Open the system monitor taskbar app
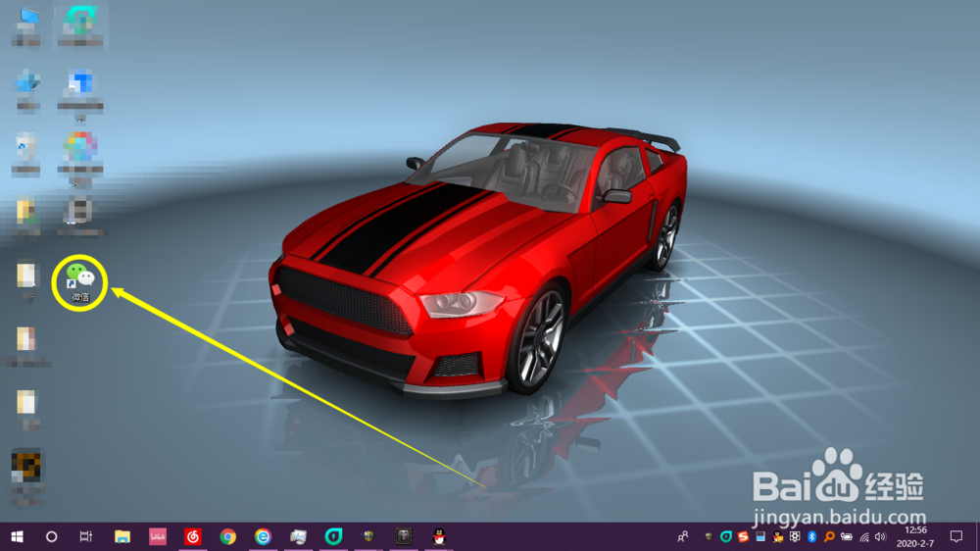Viewport: 980px width, 551px height. (x=298, y=536)
